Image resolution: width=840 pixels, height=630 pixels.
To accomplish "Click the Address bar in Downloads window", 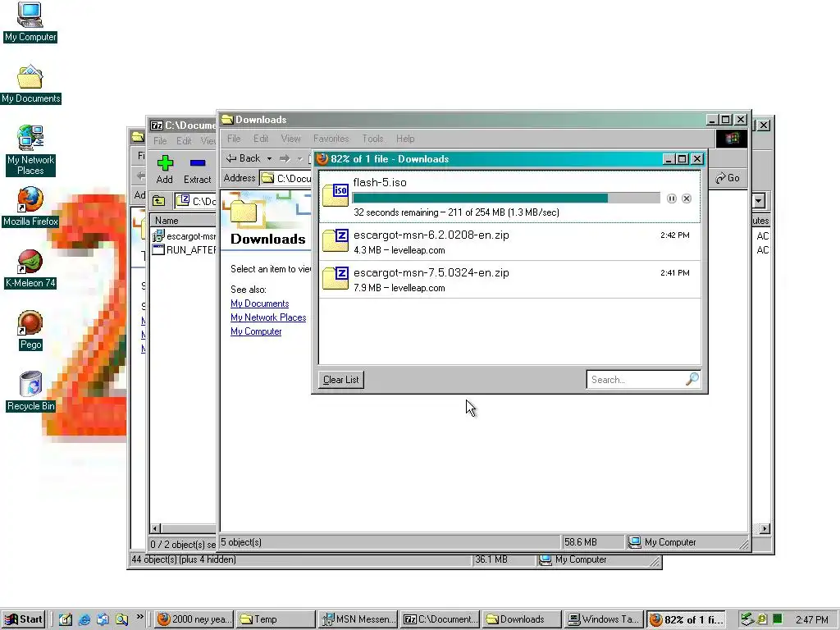I will click(x=286, y=178).
